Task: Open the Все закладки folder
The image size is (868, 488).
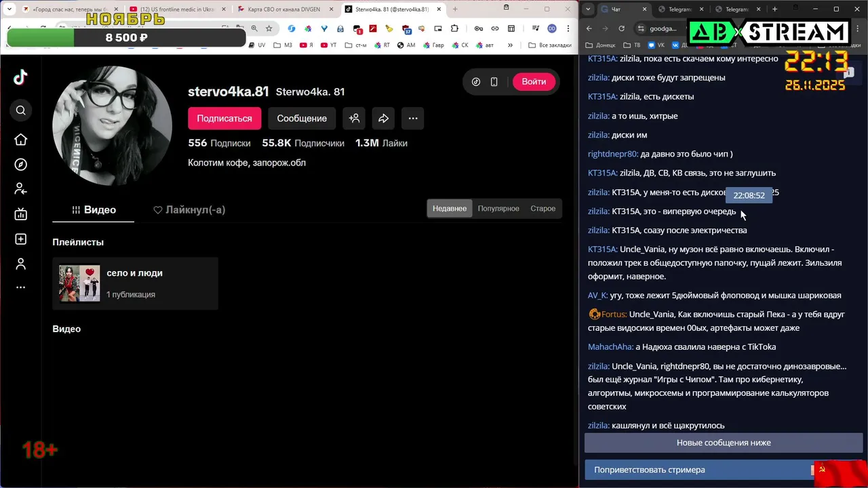Action: [550, 45]
